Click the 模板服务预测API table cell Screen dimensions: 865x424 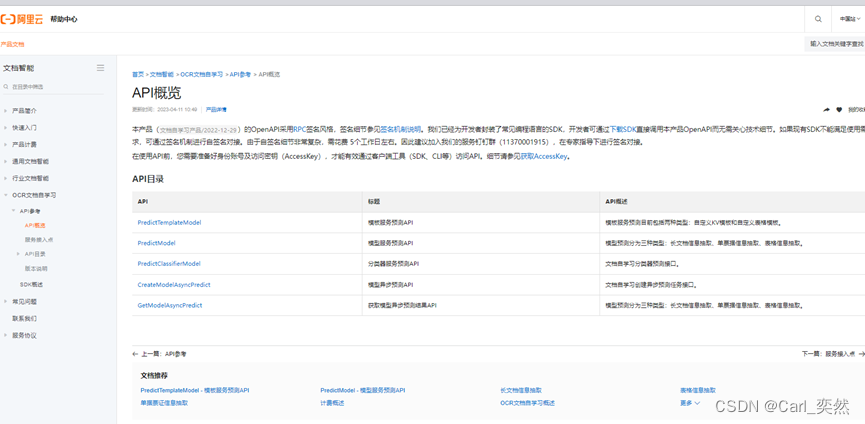(480, 223)
